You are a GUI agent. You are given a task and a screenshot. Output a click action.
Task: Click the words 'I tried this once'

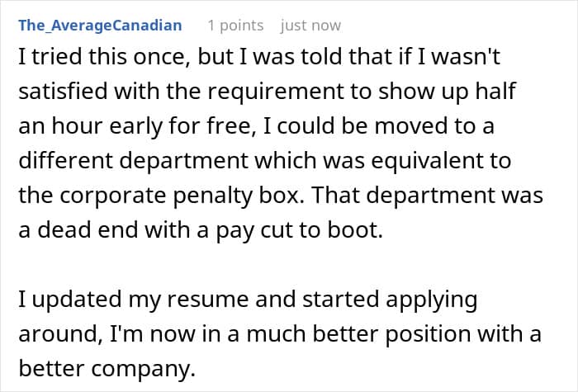(104, 56)
